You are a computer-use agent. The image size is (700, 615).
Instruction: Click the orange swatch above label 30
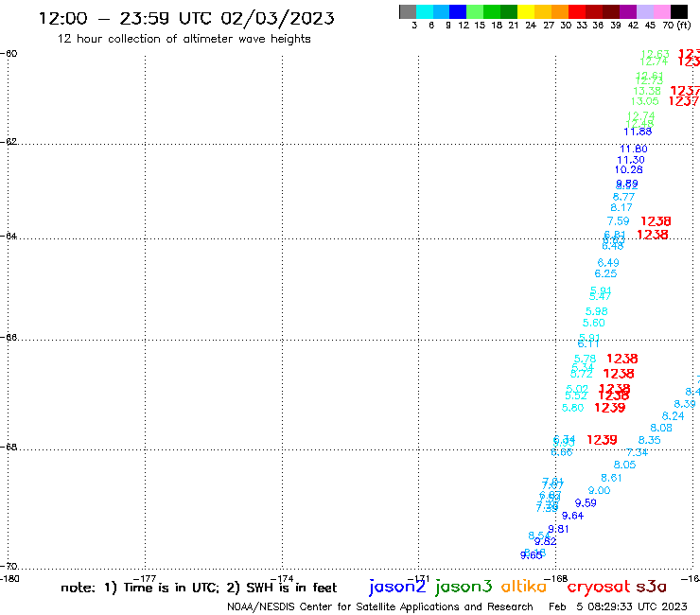point(560,11)
